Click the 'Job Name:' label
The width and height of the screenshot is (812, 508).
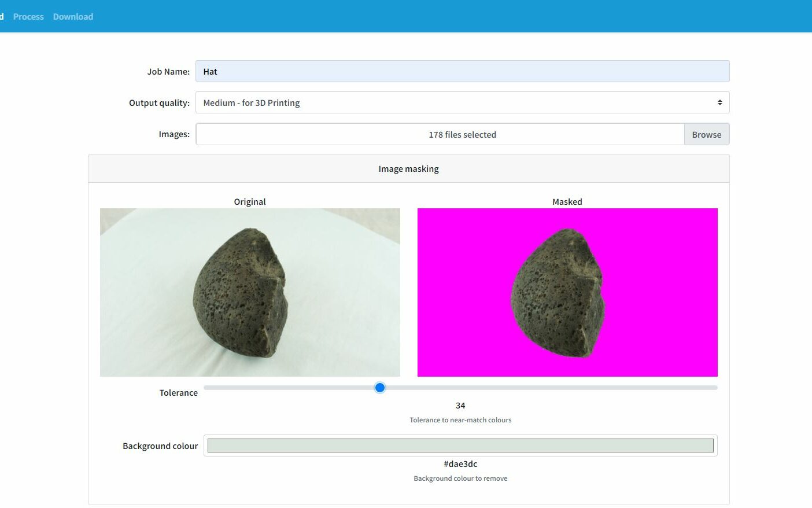point(168,72)
